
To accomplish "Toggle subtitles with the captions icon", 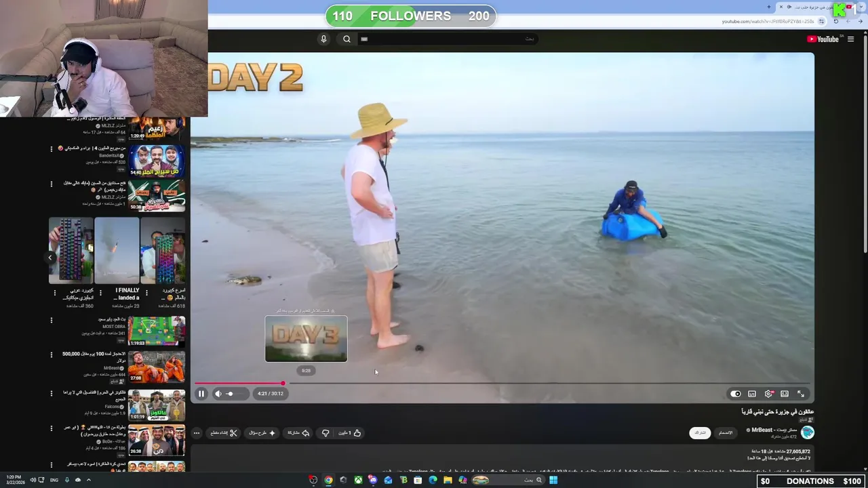I will (x=752, y=394).
